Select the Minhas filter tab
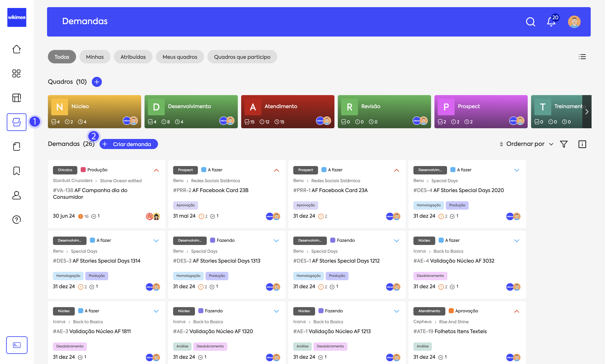The height and width of the screenshot is (364, 605). (x=95, y=57)
